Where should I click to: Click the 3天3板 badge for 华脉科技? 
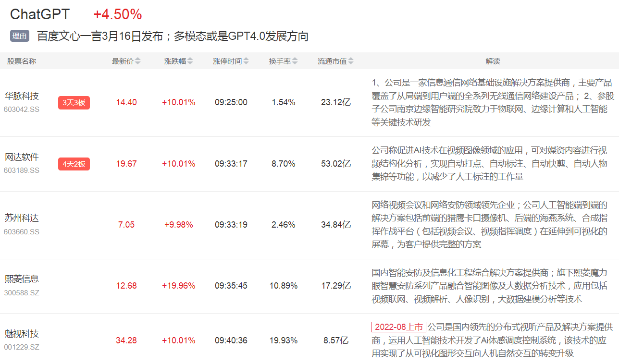[74, 103]
